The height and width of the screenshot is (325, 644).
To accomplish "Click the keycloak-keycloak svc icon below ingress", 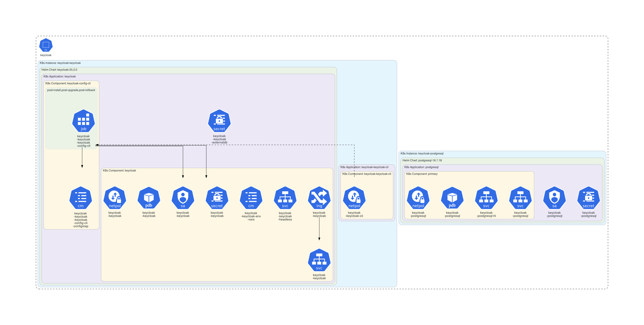I will pyautogui.click(x=319, y=260).
